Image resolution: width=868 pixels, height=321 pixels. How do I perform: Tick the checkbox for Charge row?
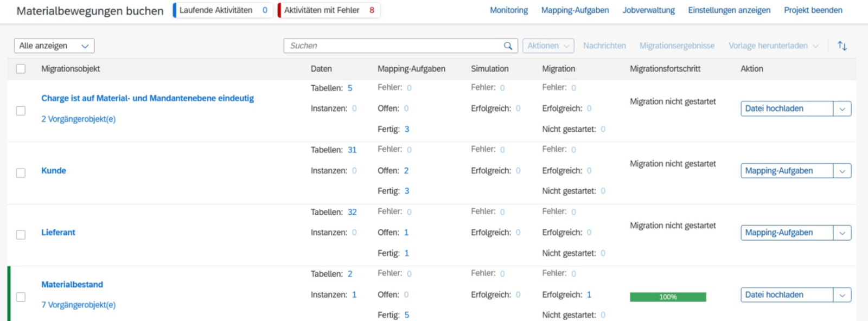21,111
